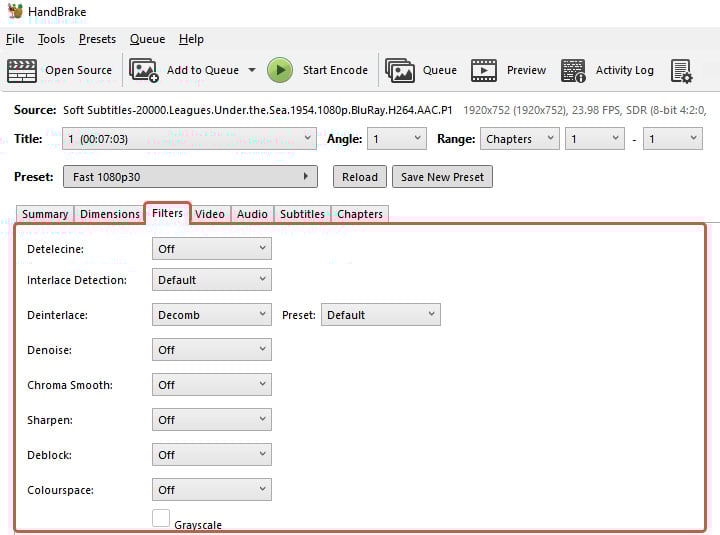Screen dimensions: 720x535
Task: Open the Deinterlace Preset dropdown
Action: point(381,315)
